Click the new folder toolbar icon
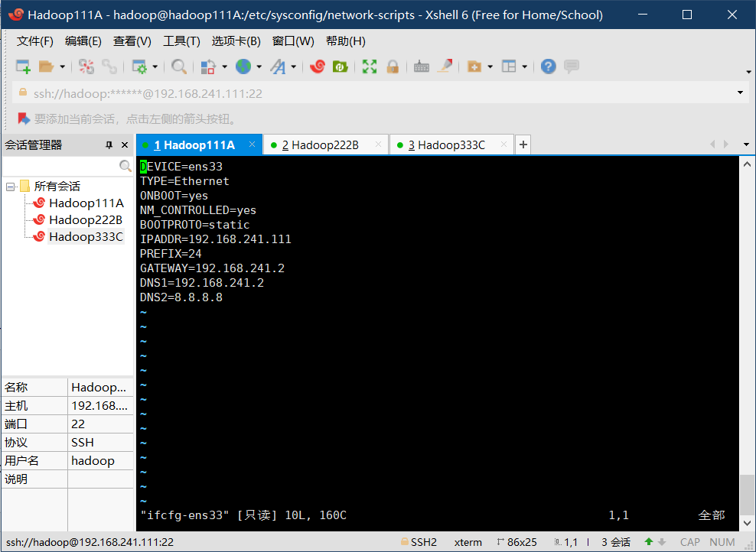The height and width of the screenshot is (552, 756). (x=474, y=67)
